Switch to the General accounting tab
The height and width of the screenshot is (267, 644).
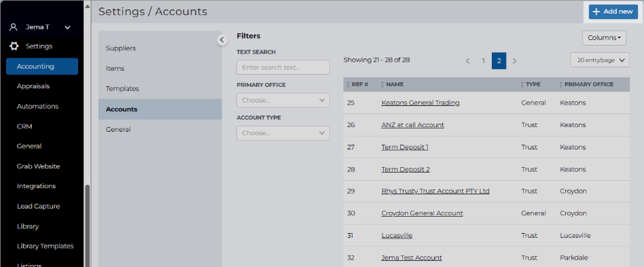pos(118,129)
